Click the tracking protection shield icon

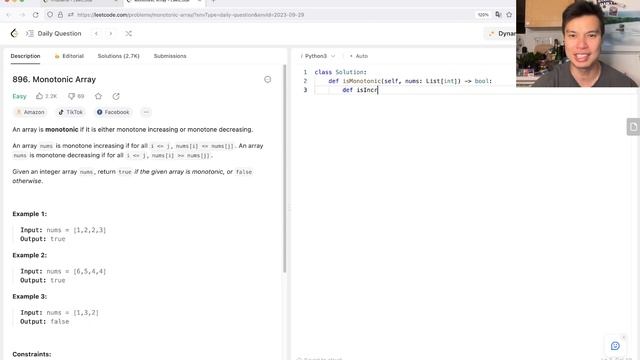[x=50, y=15]
